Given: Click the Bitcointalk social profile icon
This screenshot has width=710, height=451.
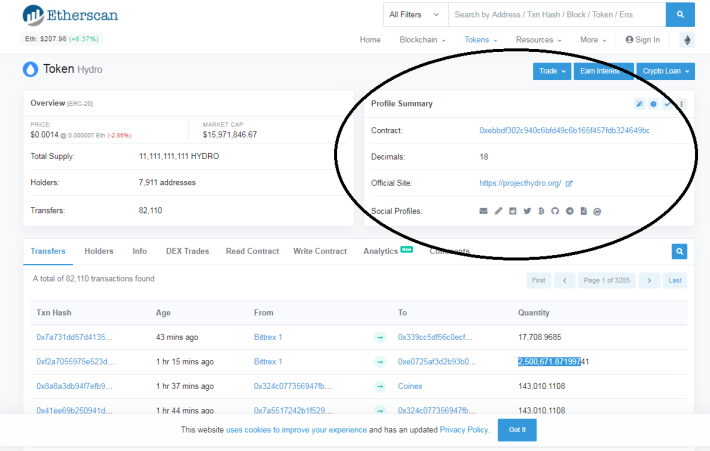Looking at the screenshot, I should click(541, 211).
